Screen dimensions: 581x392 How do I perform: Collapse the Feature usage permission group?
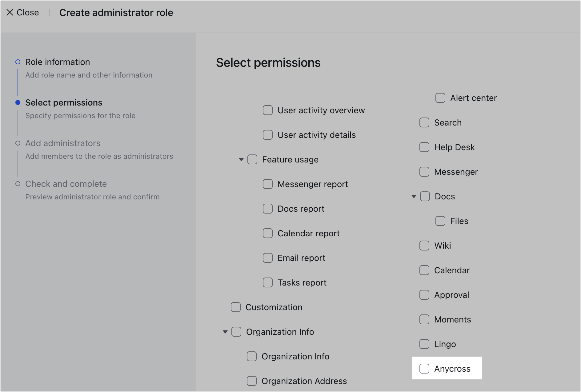pyautogui.click(x=241, y=159)
